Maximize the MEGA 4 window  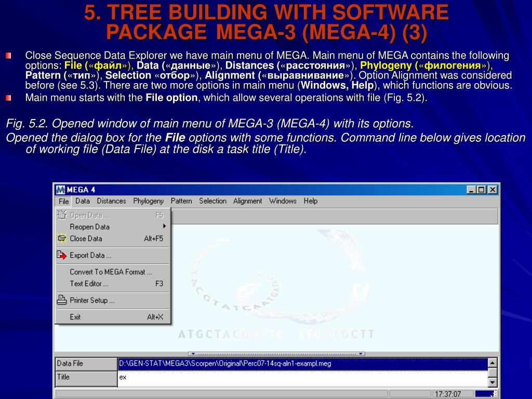[481, 190]
